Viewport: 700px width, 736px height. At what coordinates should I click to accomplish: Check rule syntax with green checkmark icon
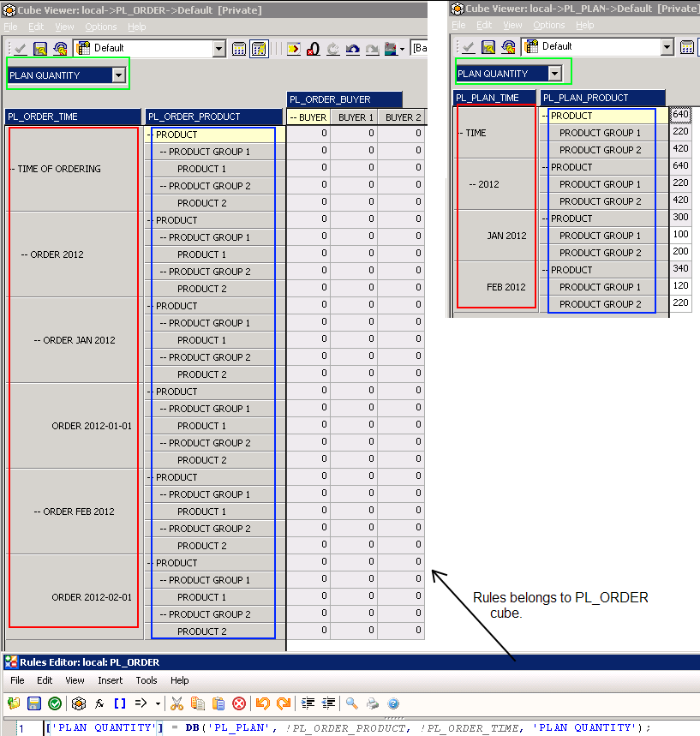point(55,703)
